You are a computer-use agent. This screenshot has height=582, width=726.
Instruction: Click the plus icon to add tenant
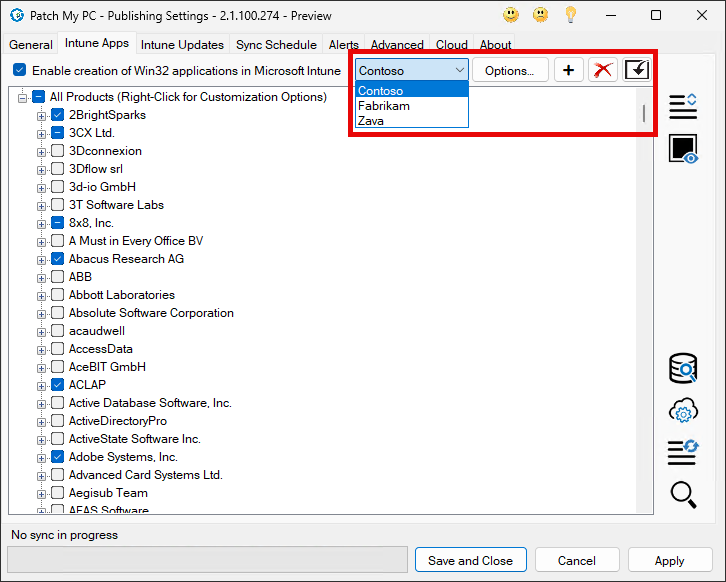(x=569, y=70)
